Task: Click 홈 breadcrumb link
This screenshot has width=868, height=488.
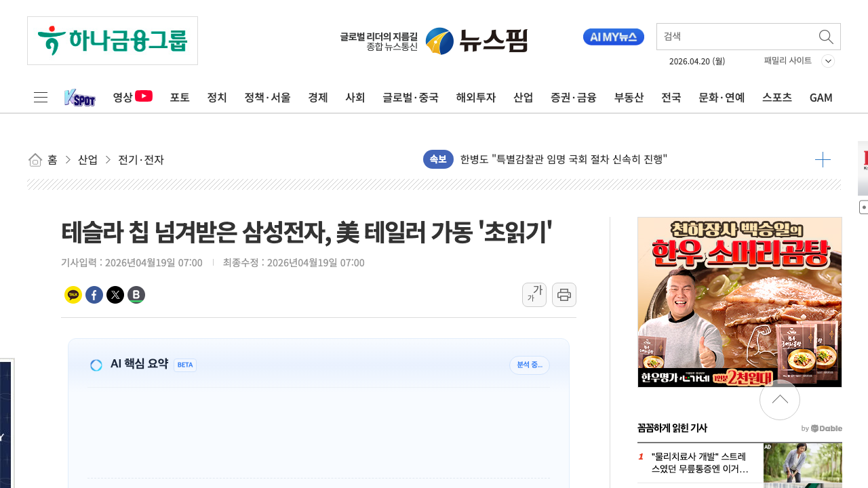Action: tap(52, 160)
